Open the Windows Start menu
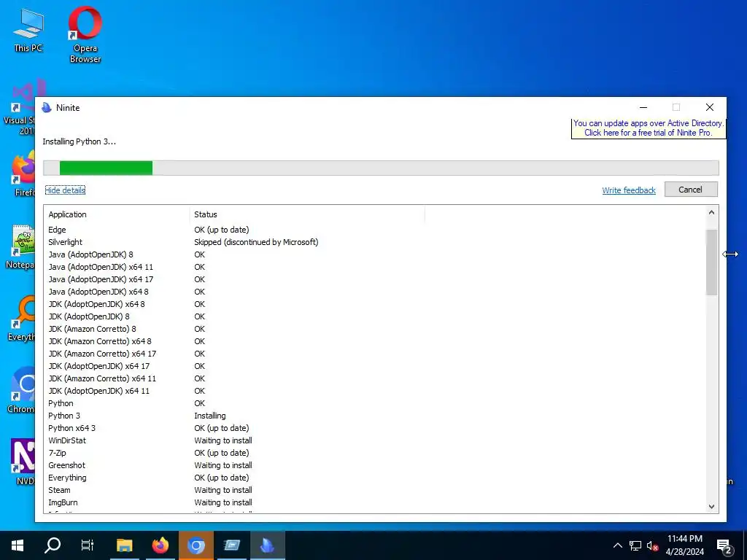This screenshot has width=747, height=560. 18,545
